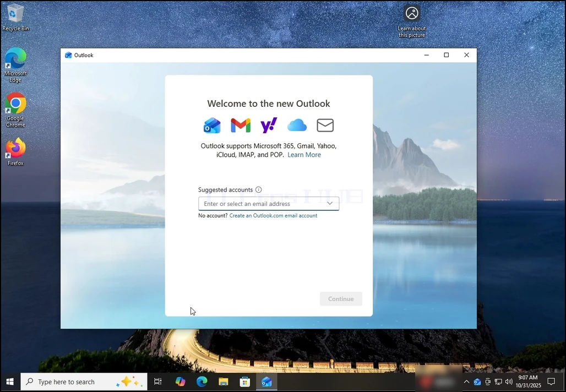This screenshot has width=566, height=392.
Task: Click the Continue button
Action: [341, 299]
